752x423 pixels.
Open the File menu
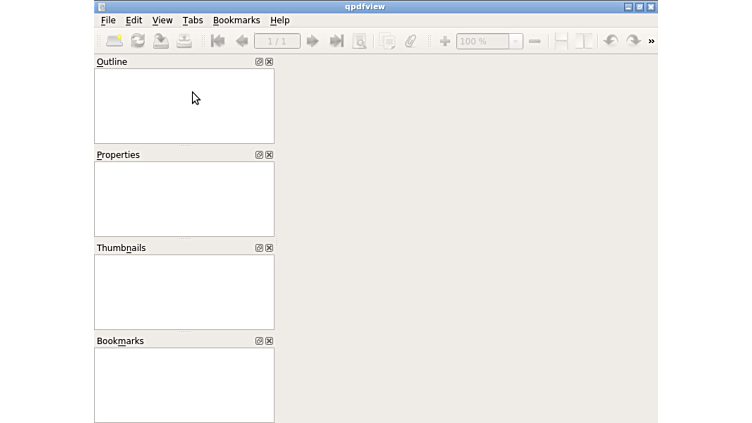coord(108,20)
